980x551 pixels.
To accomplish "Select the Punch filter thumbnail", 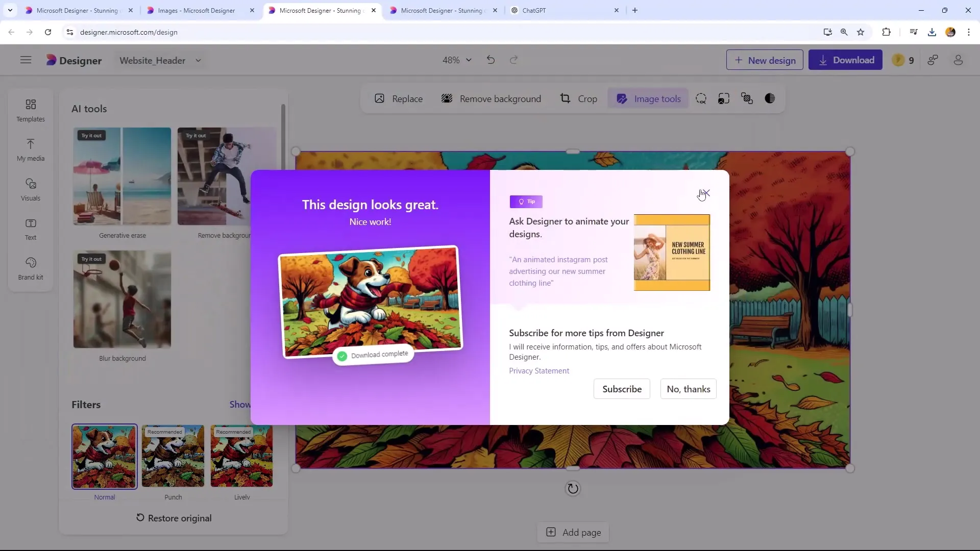I will click(x=173, y=456).
